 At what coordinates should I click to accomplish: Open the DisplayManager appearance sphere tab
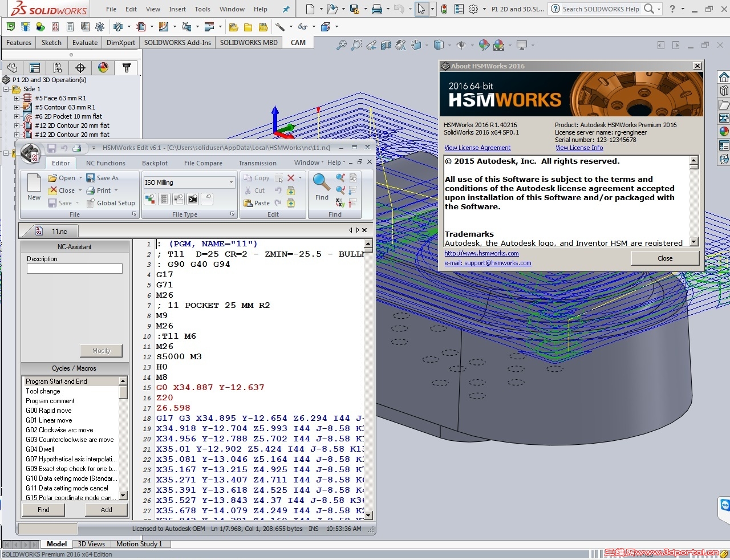tap(103, 68)
